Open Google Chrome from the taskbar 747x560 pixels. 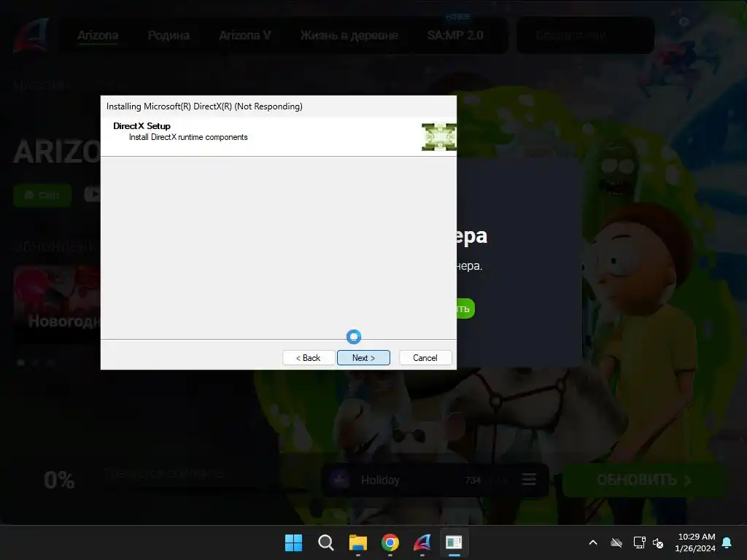point(390,542)
